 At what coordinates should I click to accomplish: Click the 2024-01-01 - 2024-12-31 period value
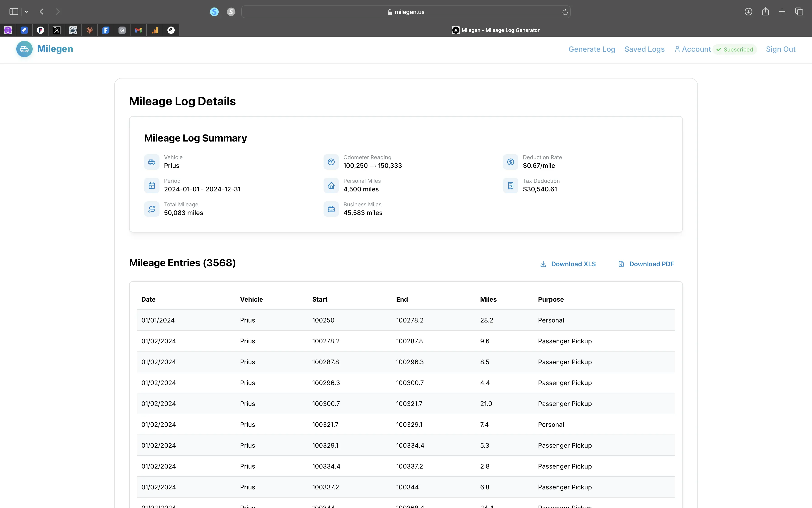202,189
